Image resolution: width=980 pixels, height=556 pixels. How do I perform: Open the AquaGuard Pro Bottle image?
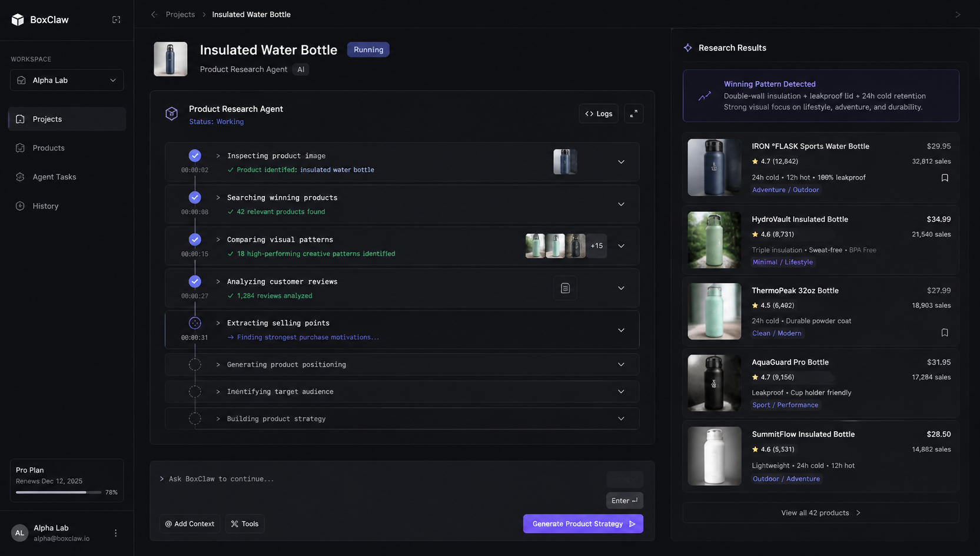[x=715, y=383]
